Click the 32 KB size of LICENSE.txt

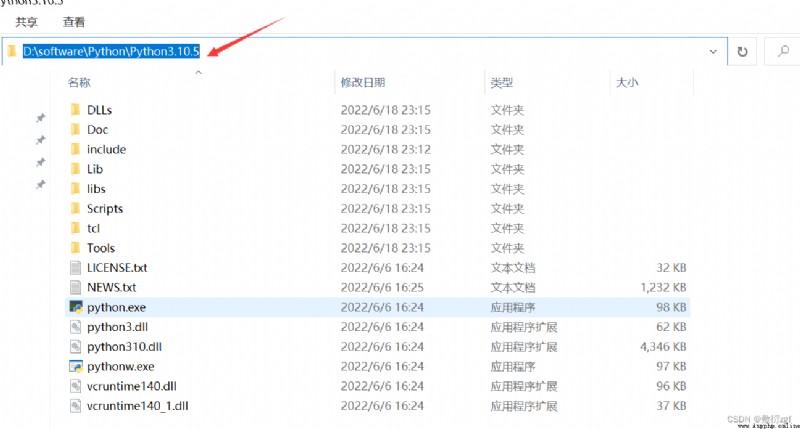coord(671,268)
